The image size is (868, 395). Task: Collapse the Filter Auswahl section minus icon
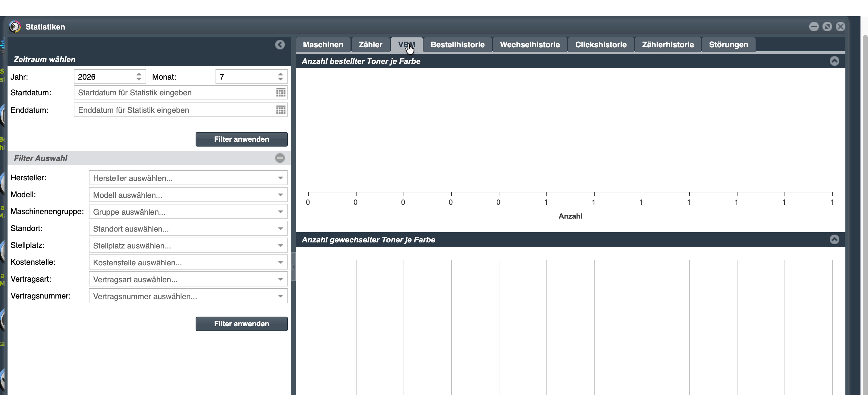(x=280, y=158)
